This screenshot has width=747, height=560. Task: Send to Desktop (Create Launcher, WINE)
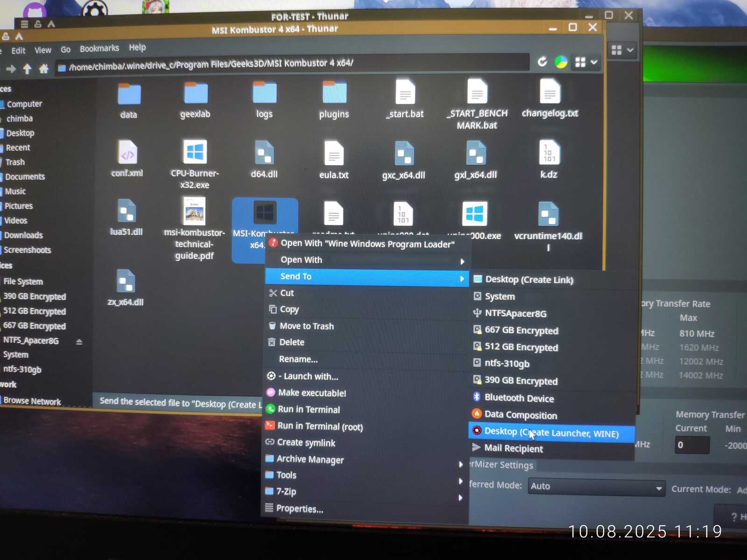(551, 432)
